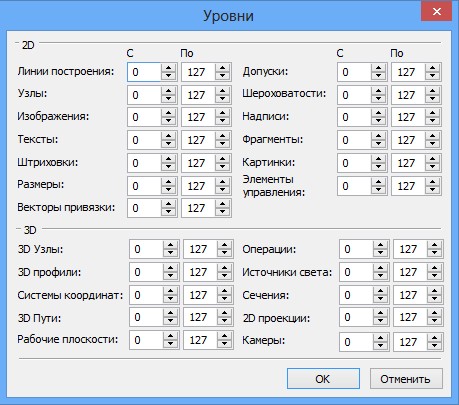
Task: Click the Тексты 'С' input field
Action: 145,140
